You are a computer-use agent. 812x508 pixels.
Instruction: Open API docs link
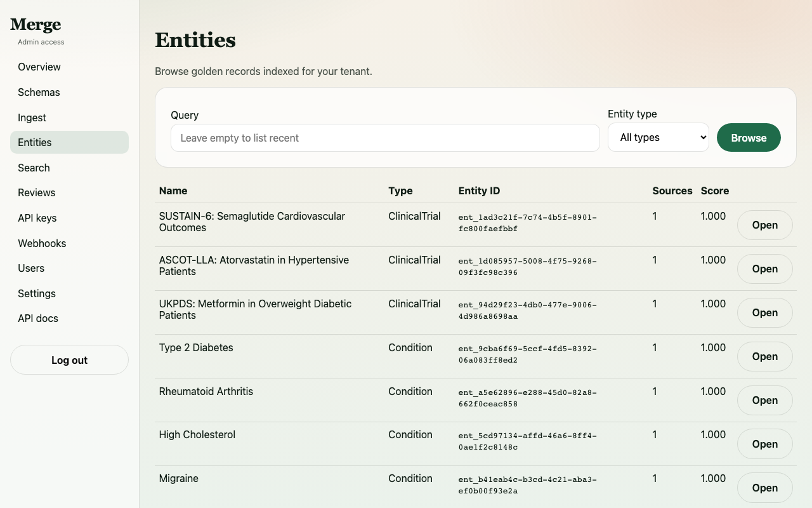69,318
